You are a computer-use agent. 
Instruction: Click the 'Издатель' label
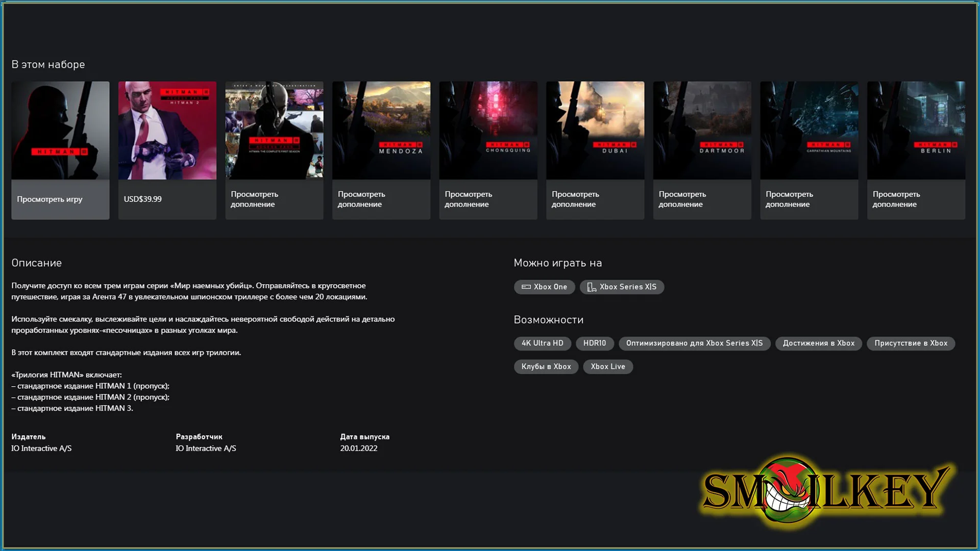[x=28, y=437]
